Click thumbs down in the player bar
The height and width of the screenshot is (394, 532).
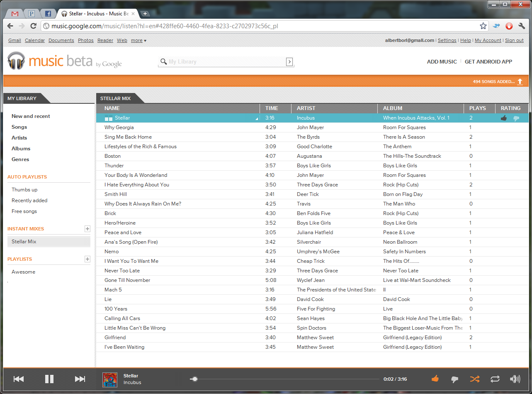(454, 379)
